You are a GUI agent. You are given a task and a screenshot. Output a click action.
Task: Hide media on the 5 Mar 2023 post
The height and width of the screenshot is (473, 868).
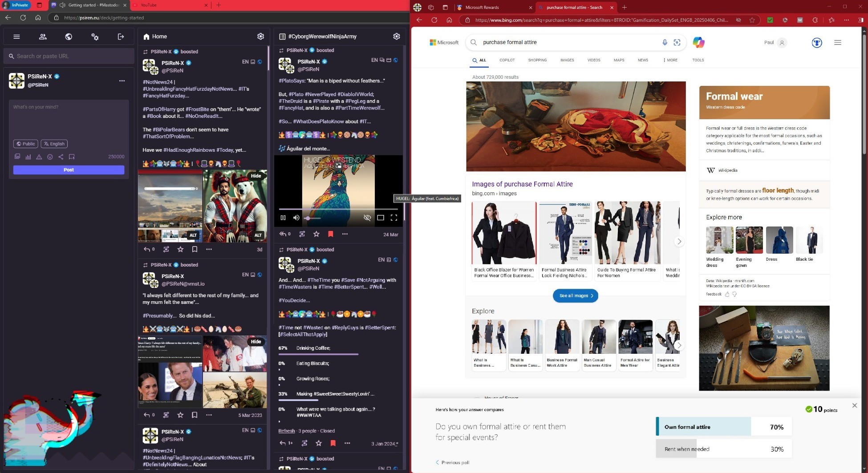click(x=256, y=342)
